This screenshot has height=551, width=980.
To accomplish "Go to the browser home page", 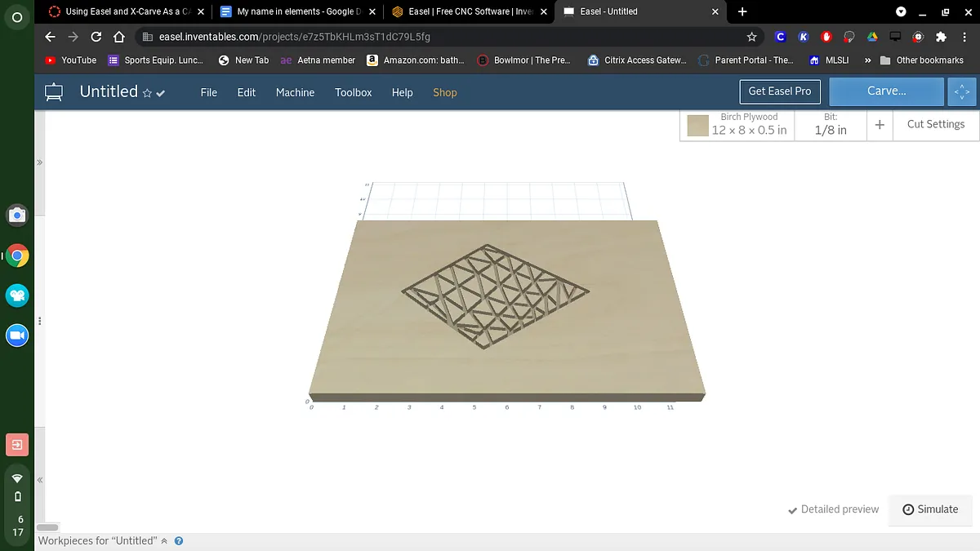I will pos(118,37).
